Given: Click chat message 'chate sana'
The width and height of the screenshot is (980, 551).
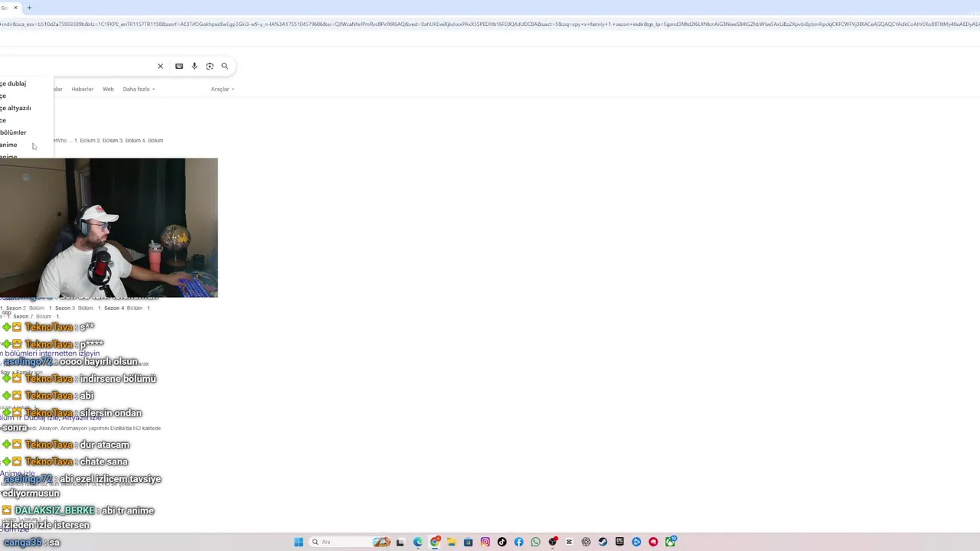Looking at the screenshot, I should tap(103, 461).
